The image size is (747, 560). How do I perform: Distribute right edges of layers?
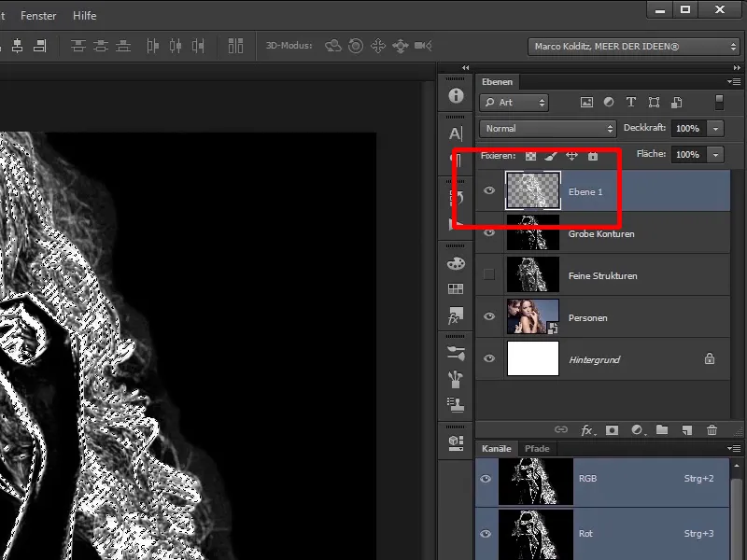[x=198, y=46]
